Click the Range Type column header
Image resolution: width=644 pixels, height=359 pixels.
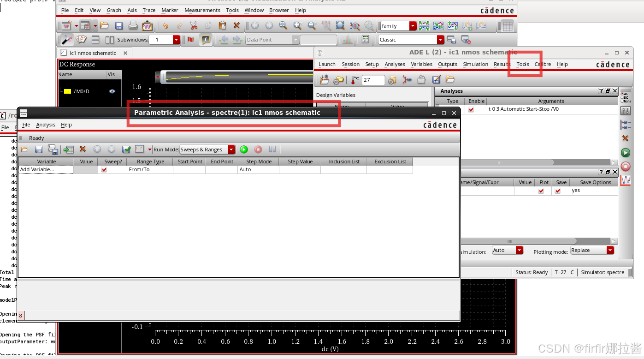[150, 162]
